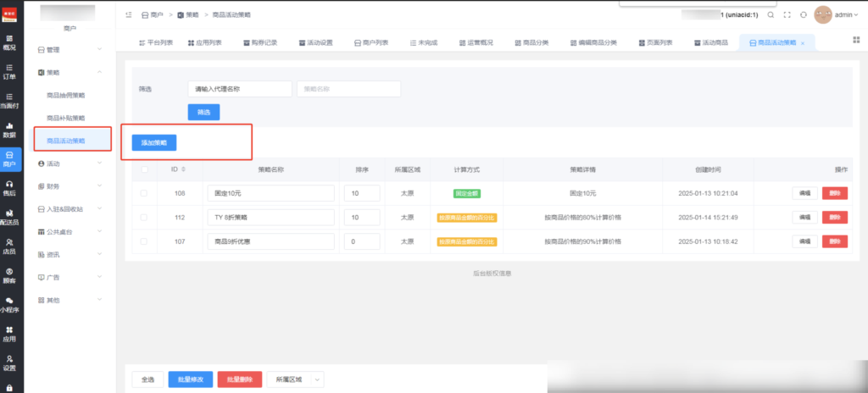Switch to the 页面列表 tab
Screen dimensions: 868x393
coord(655,42)
